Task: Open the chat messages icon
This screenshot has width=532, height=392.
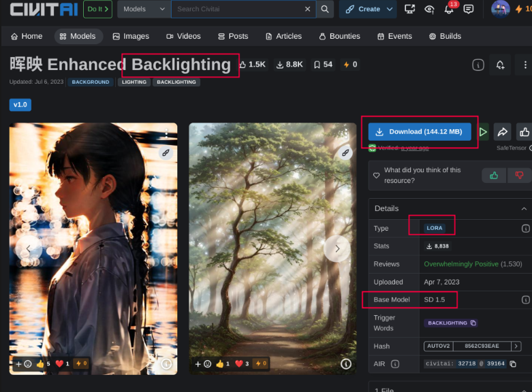Action: pos(469,9)
